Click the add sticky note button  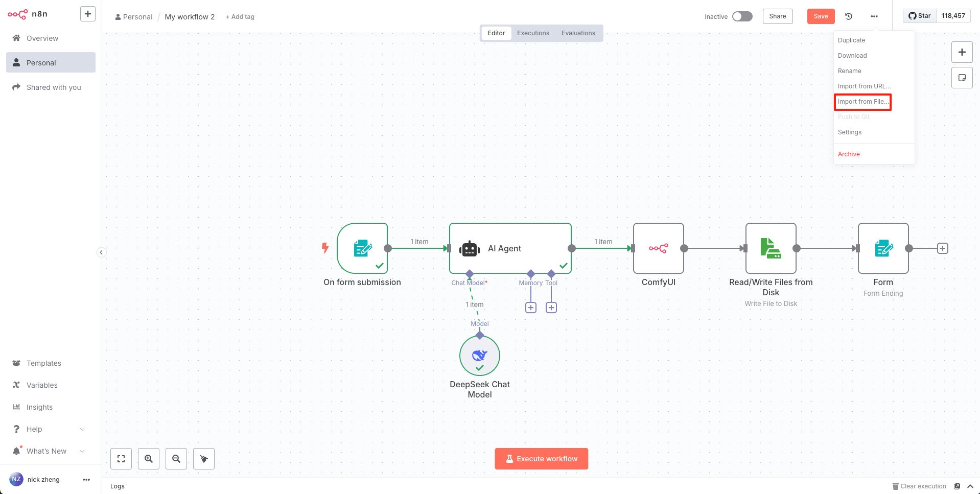pos(962,78)
